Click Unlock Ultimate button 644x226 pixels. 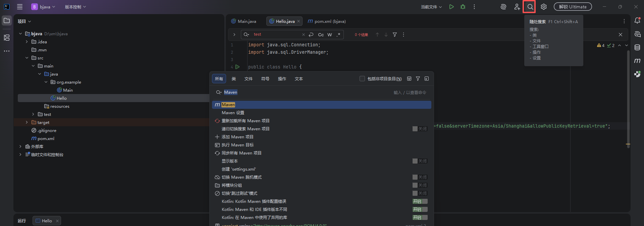tap(573, 7)
